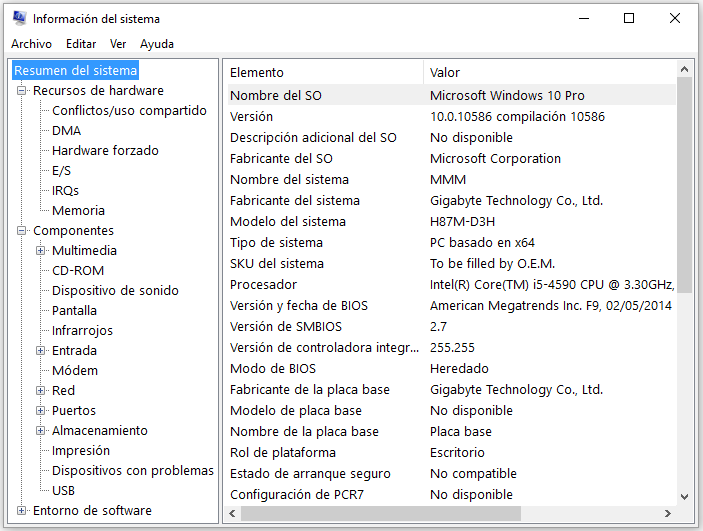Select Resumen del sistema in the tree

[75, 70]
